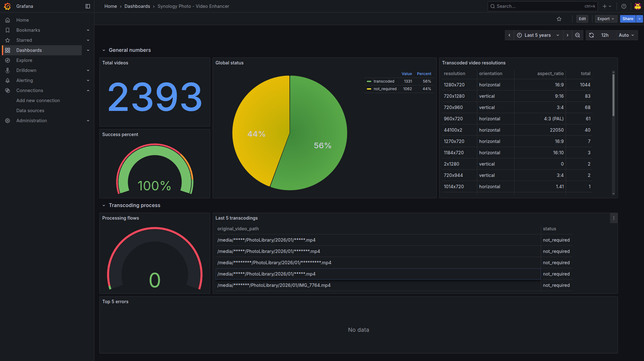Toggle the sidebar dock menu icon

pyautogui.click(x=88, y=6)
